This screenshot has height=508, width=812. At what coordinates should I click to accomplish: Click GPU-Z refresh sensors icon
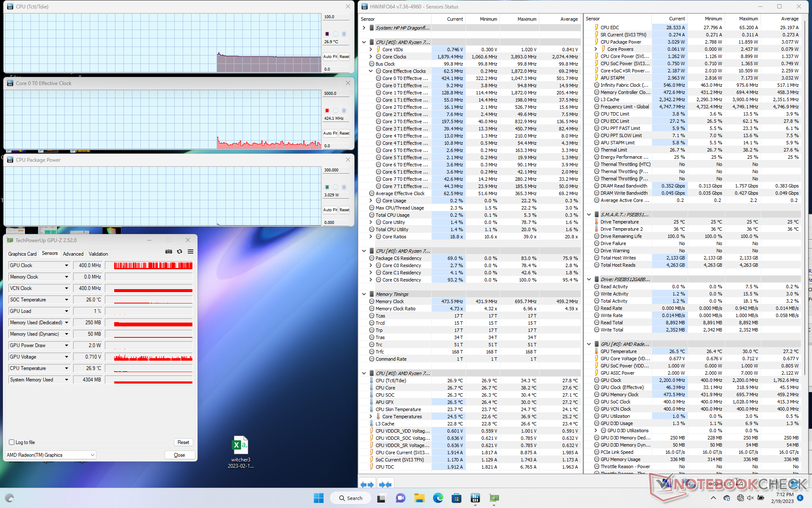[180, 251]
